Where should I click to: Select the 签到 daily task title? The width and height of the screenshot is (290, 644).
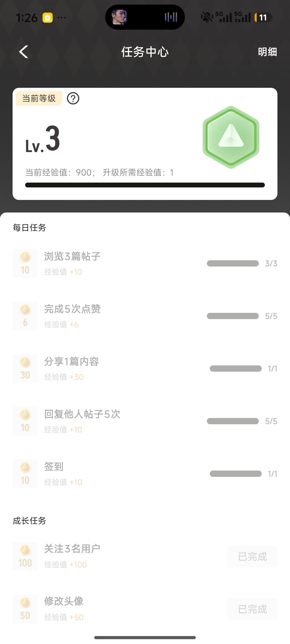tap(54, 466)
